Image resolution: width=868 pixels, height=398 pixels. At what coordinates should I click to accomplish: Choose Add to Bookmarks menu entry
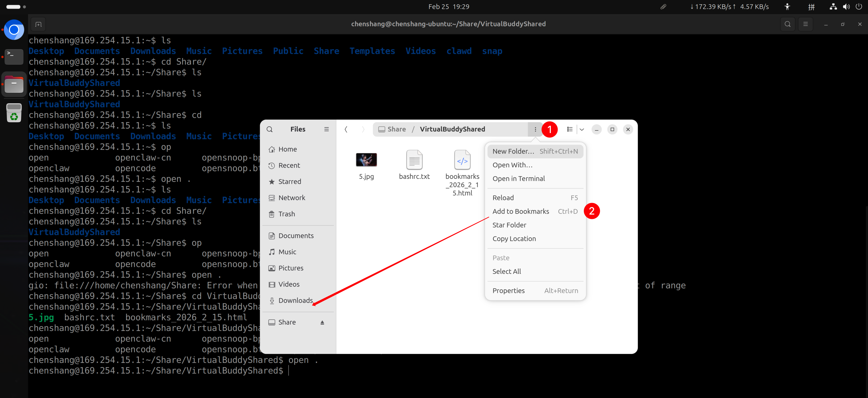521,211
